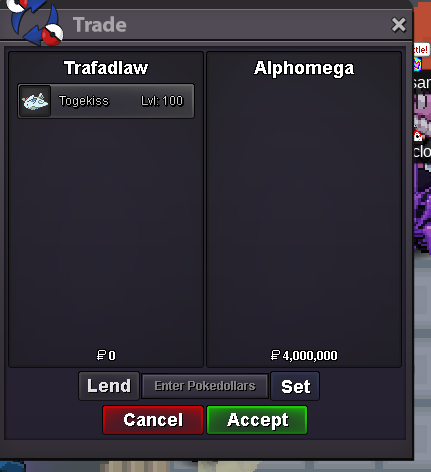Click Trafadlaw's ₽0 money amount
Screen dimensions: 431x472
pyautogui.click(x=106, y=355)
